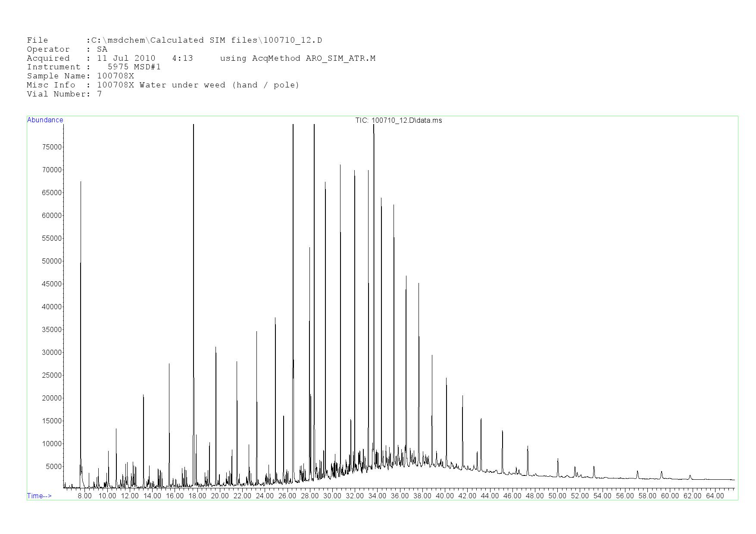The height and width of the screenshot is (534, 756).
Task: Click the Instrument 5975 MSD#1 text
Action: pyautogui.click(x=134, y=67)
